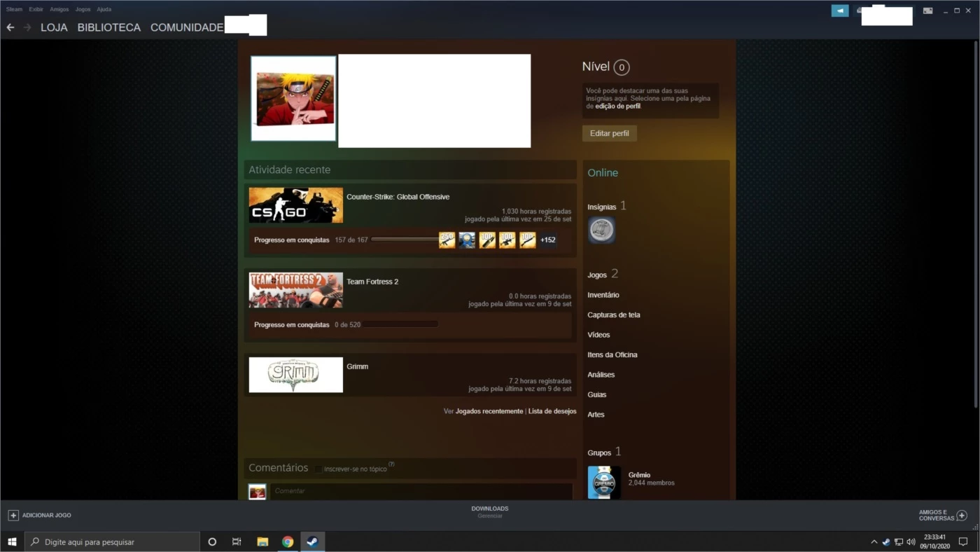Click the CS:GO achievements progress bar
The width and height of the screenshot is (980, 552).
(x=405, y=240)
